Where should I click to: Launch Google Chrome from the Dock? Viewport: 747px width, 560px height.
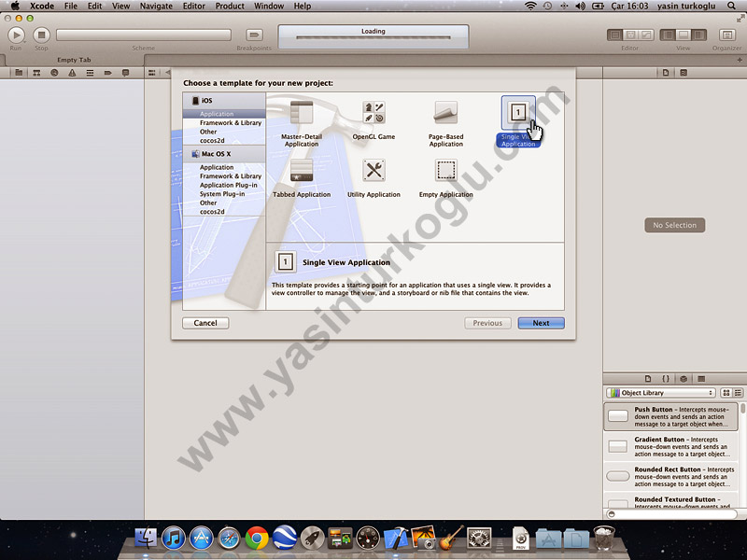(257, 539)
